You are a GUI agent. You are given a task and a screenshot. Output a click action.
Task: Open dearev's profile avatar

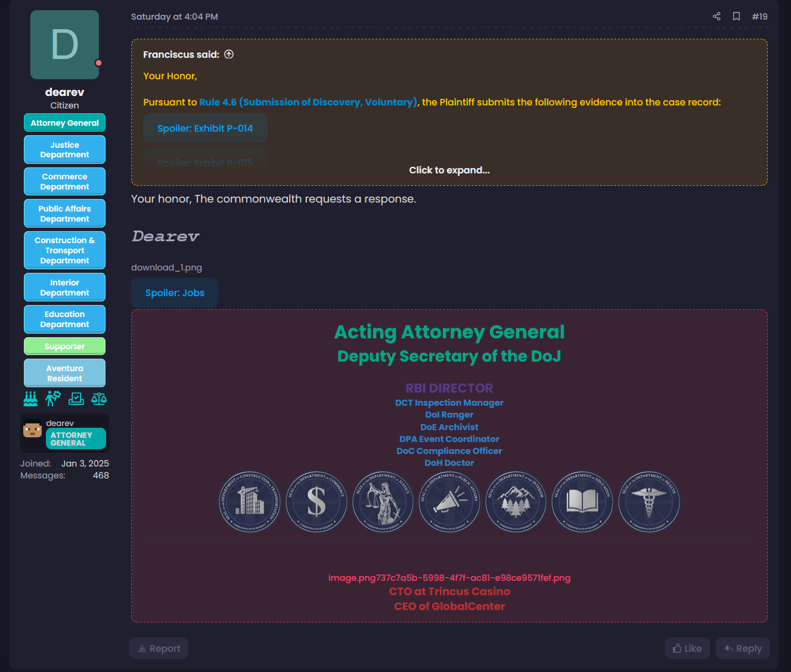64,45
